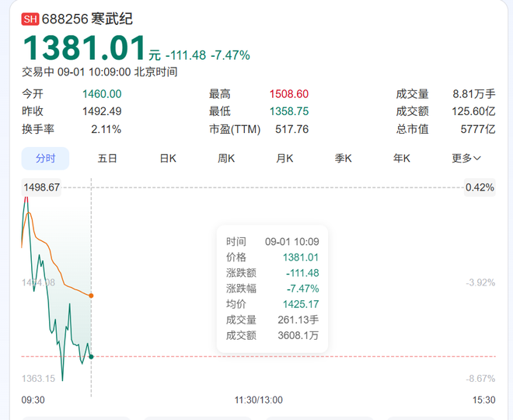Click the 总市值 value 5777亿
This screenshot has width=513, height=420.
pyautogui.click(x=478, y=129)
